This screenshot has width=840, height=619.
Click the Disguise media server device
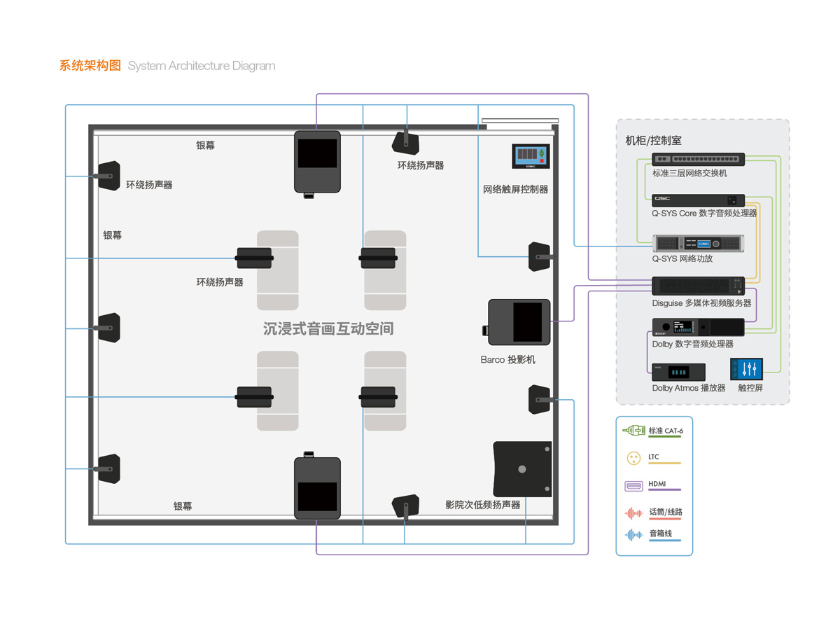tap(699, 286)
